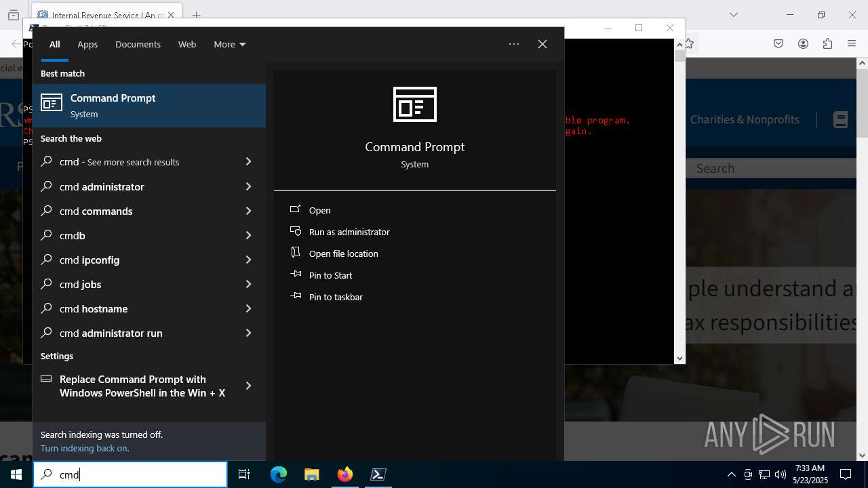The height and width of the screenshot is (488, 868).
Task: Click the volume speaker tray icon
Action: (781, 474)
